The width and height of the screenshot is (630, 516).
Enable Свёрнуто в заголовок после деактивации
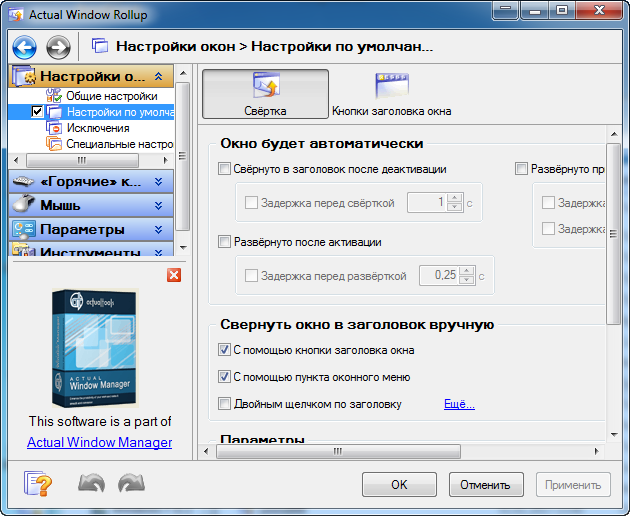point(225,170)
